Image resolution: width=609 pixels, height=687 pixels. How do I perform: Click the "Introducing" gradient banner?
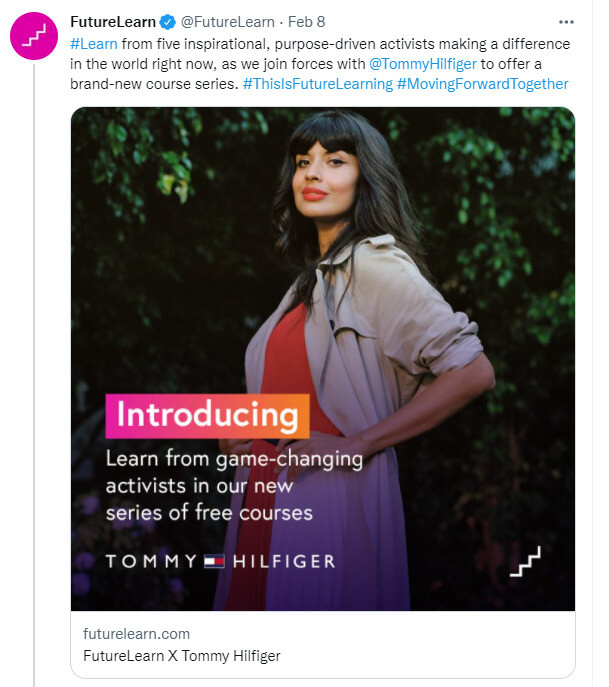(208, 416)
